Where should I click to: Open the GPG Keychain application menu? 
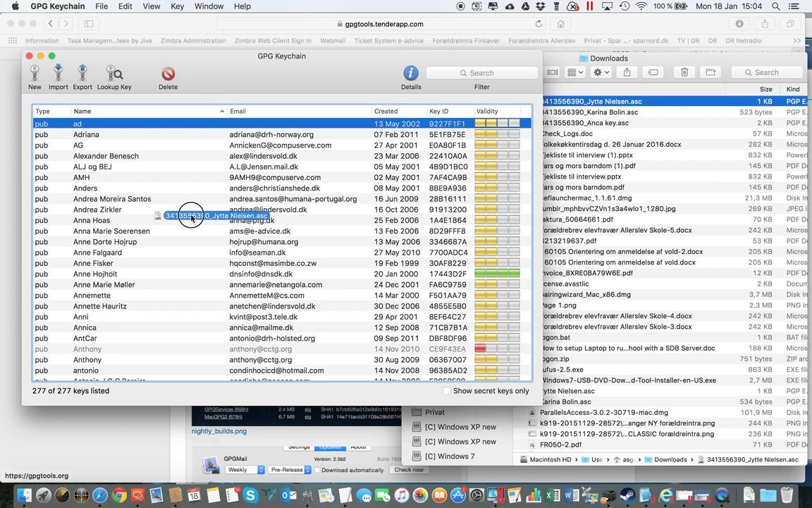(x=58, y=6)
